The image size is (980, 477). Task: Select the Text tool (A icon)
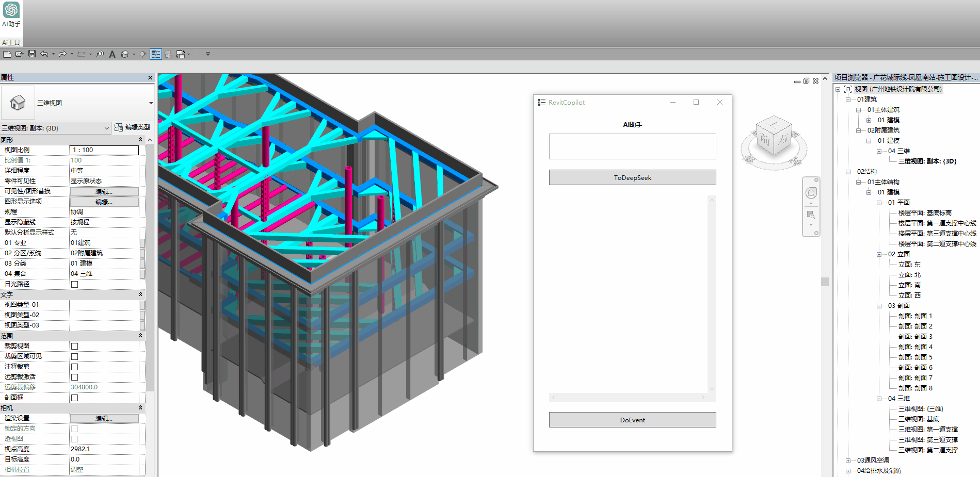[112, 54]
